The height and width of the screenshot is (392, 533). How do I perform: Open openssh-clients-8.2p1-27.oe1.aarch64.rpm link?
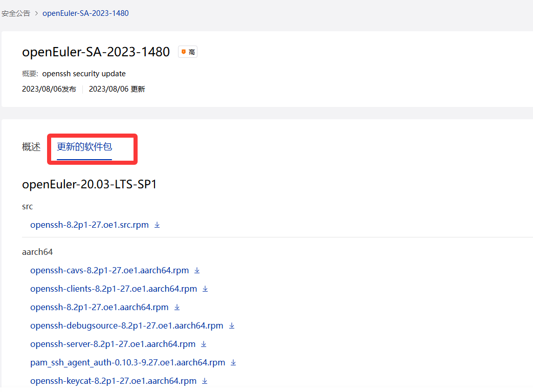pos(114,289)
